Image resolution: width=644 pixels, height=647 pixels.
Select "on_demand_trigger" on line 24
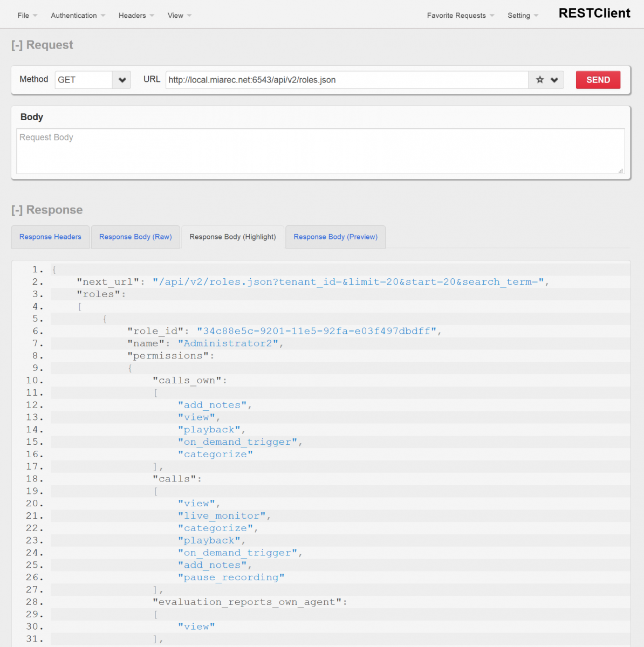point(238,553)
